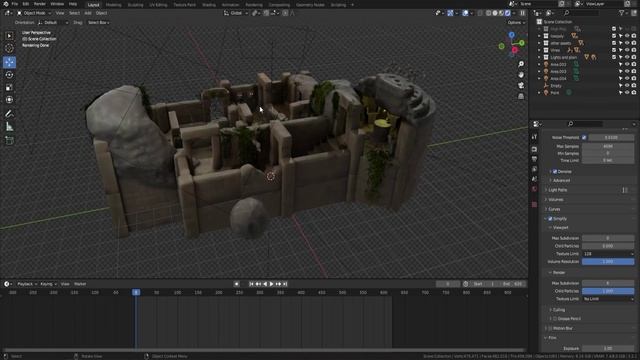Viewport: 640px width, 360px height.
Task: Select the Add Cube tool
Action: pyautogui.click(x=9, y=141)
